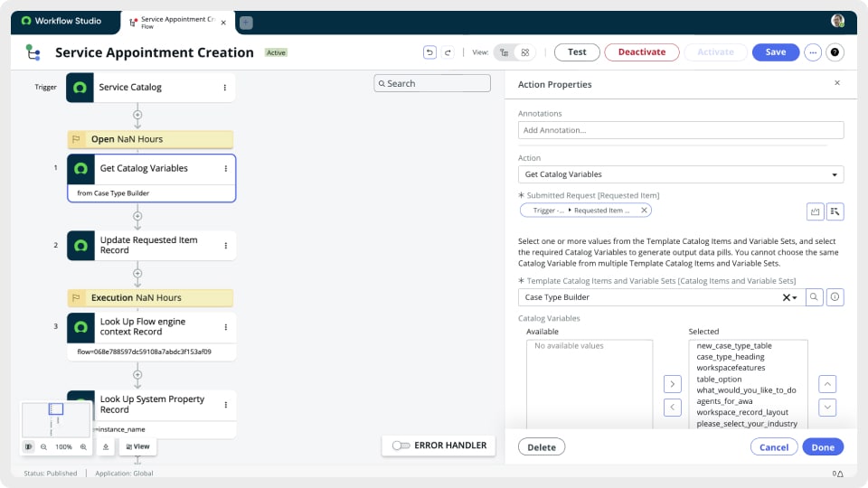Click the Add Annotation text field
The height and width of the screenshot is (488, 868).
pos(680,130)
